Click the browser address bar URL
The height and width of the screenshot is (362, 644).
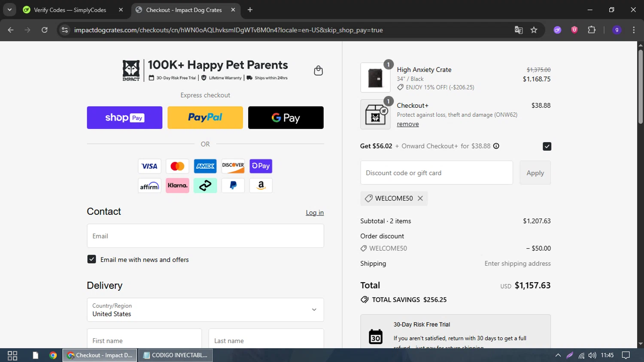(228, 30)
